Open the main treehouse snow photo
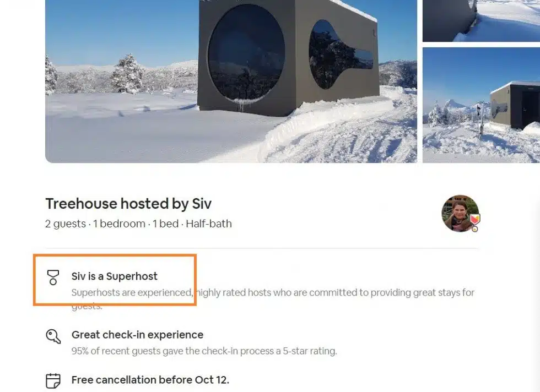The width and height of the screenshot is (540, 392). click(231, 81)
